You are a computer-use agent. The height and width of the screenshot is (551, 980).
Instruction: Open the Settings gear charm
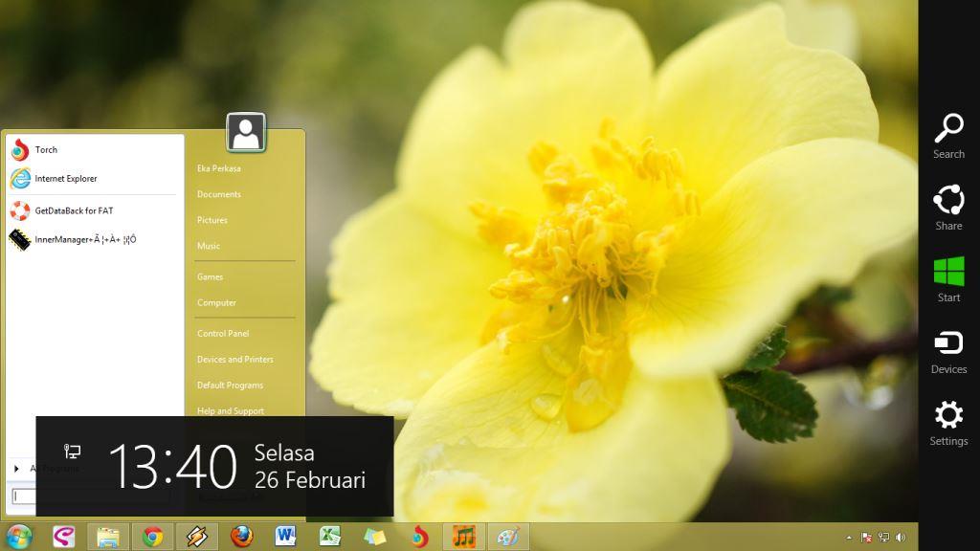pos(948,424)
